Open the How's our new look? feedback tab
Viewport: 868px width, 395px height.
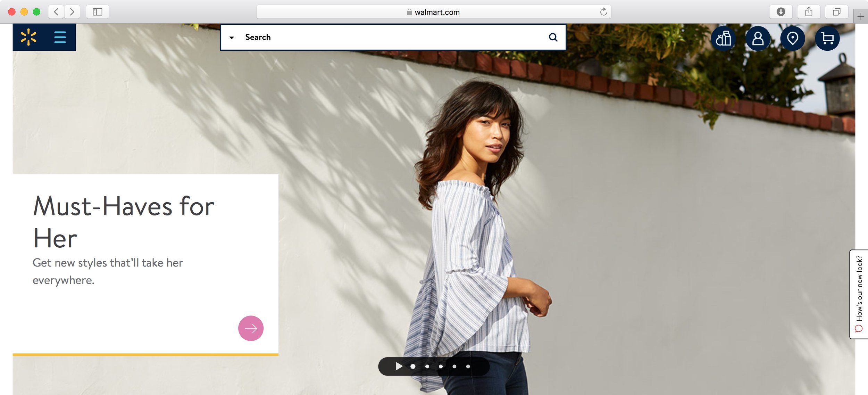pyautogui.click(x=859, y=294)
